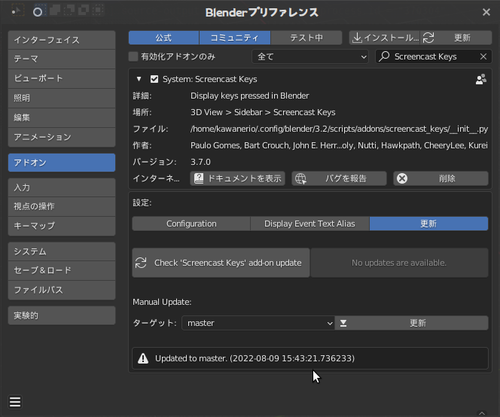Click '3D View > Sidebar > Screencast Keys' location
The image size is (500, 417).
[263, 112]
